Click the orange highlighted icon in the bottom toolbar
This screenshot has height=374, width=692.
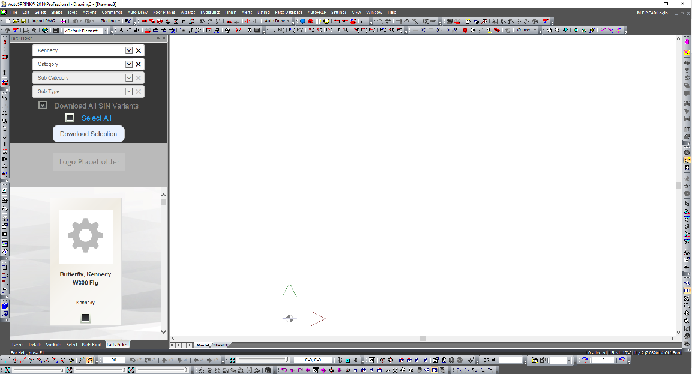[x=90, y=360]
